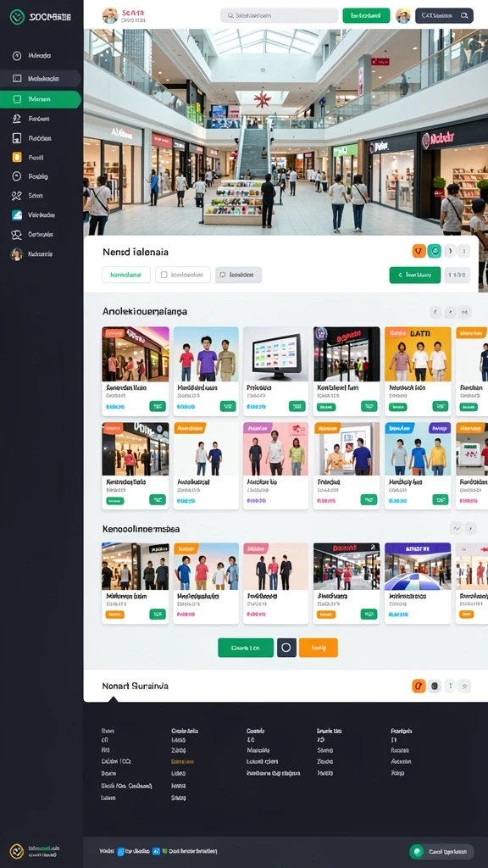Click the green button beside the search bar
Image resolution: width=488 pixels, height=868 pixels.
(x=366, y=15)
